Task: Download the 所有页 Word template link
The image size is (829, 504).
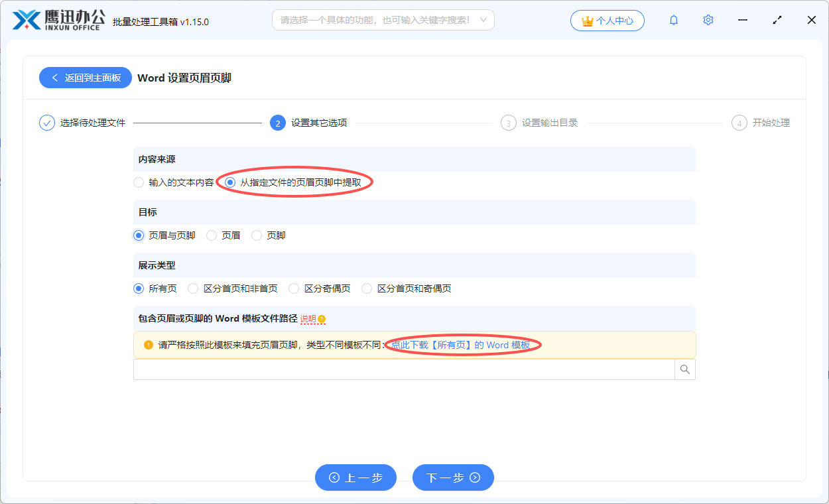Action: [461, 345]
